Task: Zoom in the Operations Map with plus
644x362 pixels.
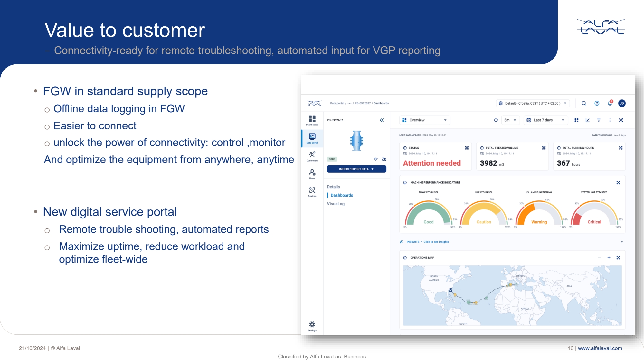Action: click(x=609, y=258)
